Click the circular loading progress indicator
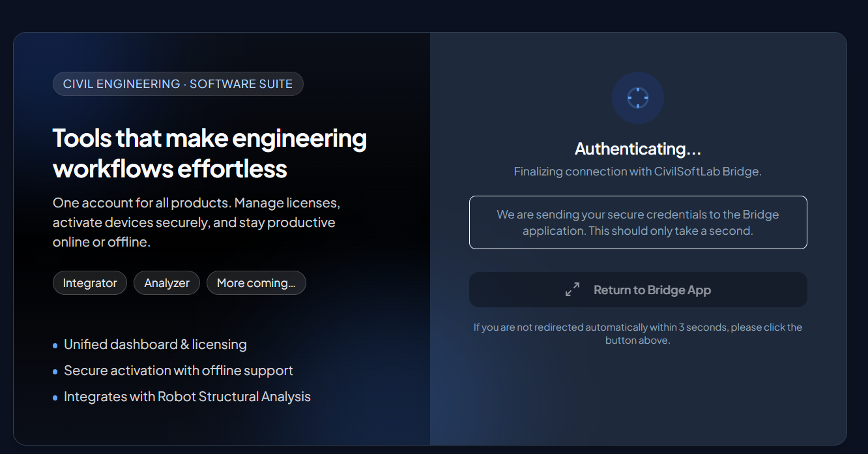The width and height of the screenshot is (868, 454). coord(637,98)
